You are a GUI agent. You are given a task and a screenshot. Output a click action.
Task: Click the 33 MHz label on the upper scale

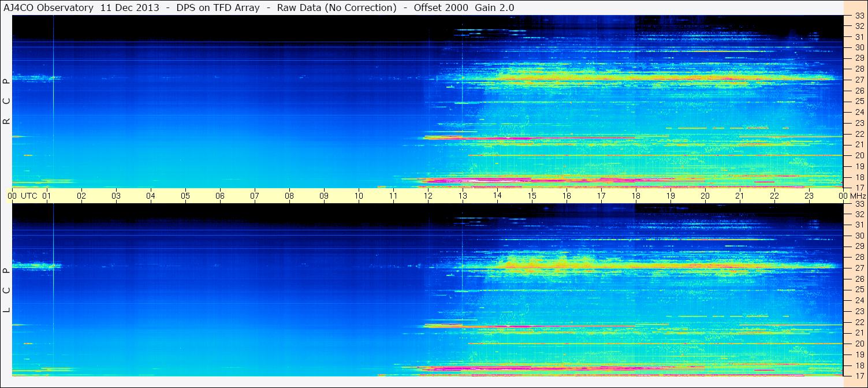click(x=859, y=16)
